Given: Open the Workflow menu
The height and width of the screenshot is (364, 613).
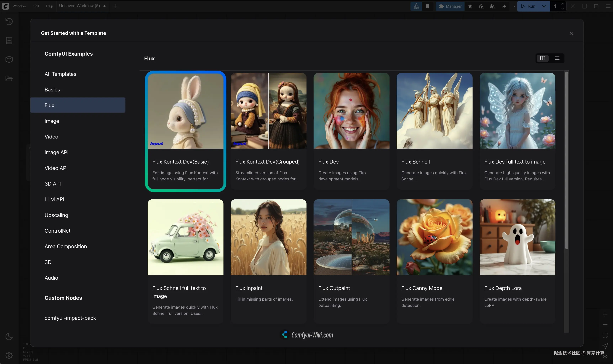Looking at the screenshot, I should pyautogui.click(x=19, y=6).
